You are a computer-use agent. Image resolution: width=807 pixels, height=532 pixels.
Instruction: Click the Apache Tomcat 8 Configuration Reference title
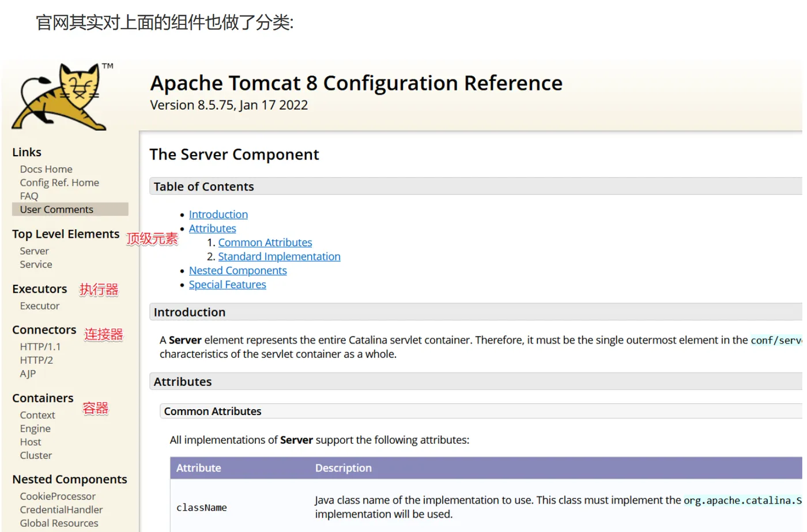pos(356,83)
